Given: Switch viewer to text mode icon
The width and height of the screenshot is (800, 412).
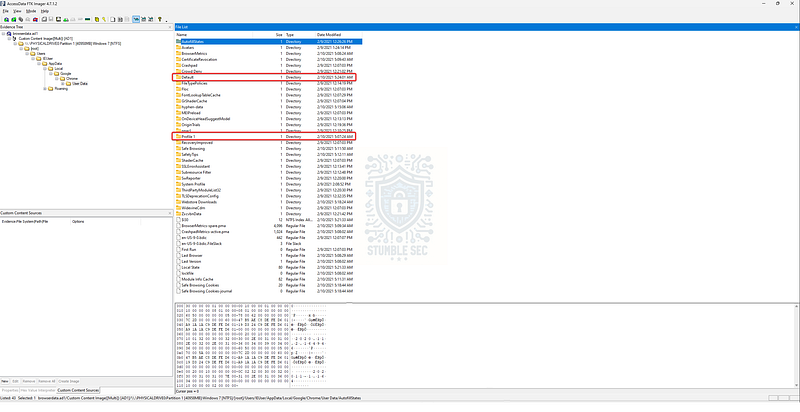Looking at the screenshot, I should [144, 19].
